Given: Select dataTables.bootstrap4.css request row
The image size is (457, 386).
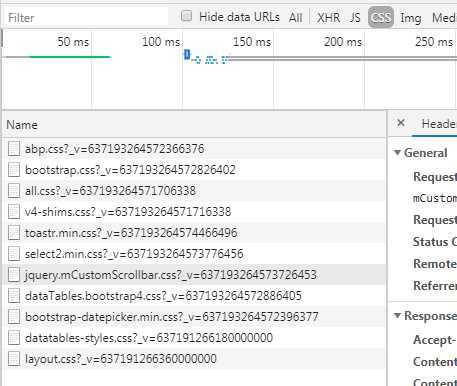Looking at the screenshot, I should pos(194,296).
